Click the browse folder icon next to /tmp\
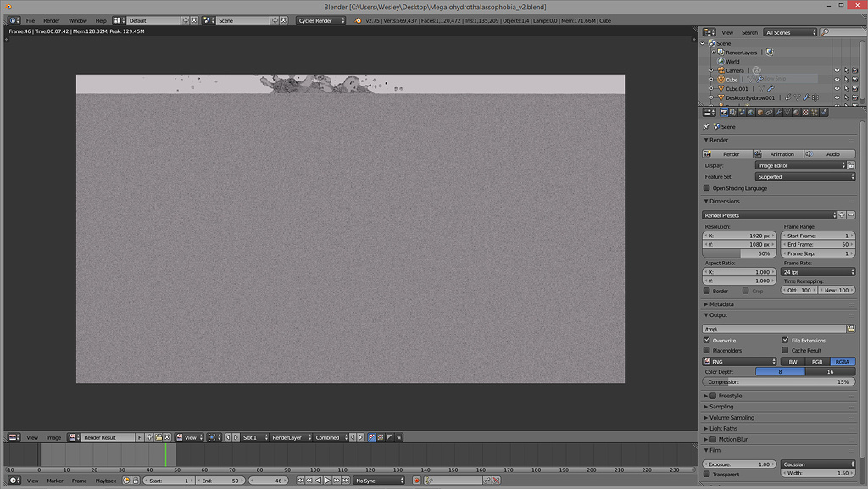Viewport: 868px width, 489px height. point(851,329)
